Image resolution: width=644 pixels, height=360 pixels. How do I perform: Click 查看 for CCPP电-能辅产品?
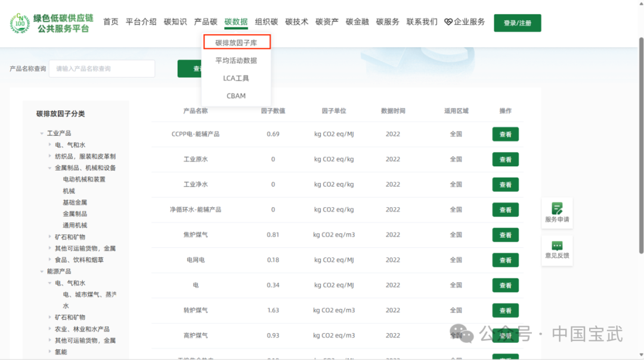tap(505, 134)
